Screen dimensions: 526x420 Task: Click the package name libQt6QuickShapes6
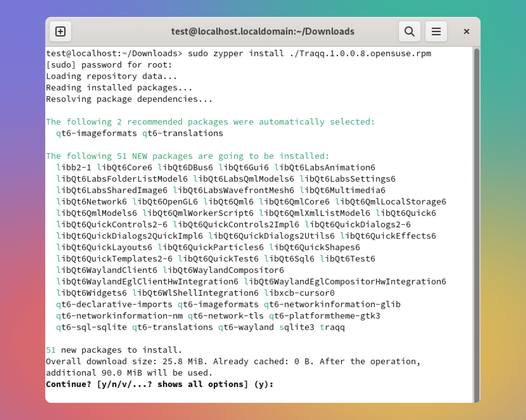coord(315,247)
